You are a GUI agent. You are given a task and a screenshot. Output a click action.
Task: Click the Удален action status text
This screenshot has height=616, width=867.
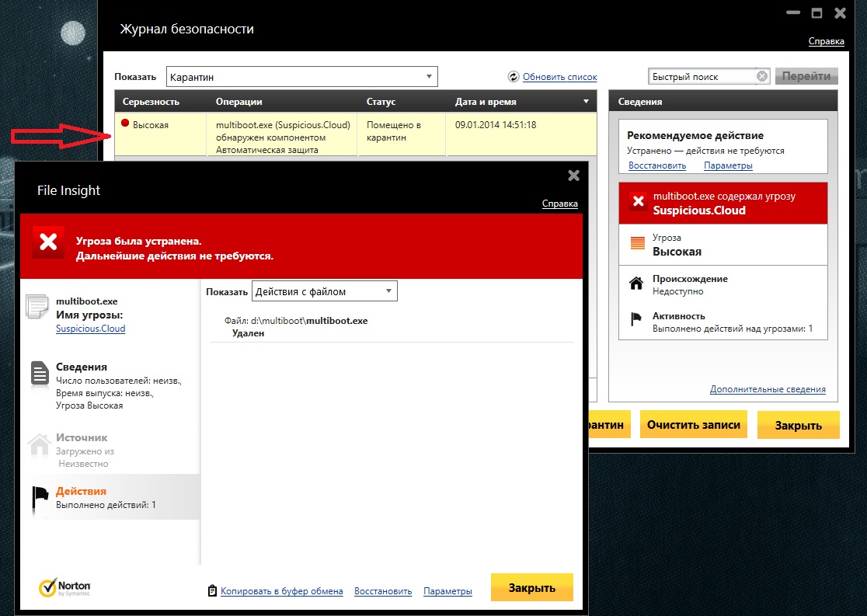coord(249,333)
